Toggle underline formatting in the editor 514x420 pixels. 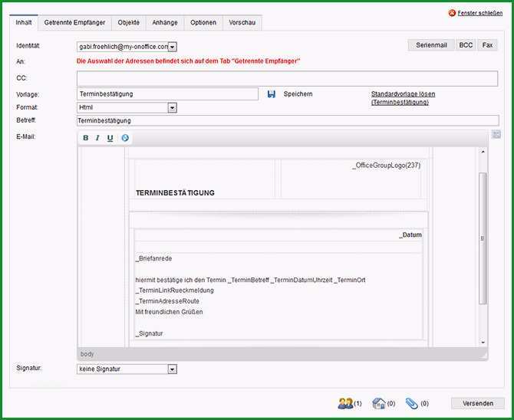coord(110,138)
